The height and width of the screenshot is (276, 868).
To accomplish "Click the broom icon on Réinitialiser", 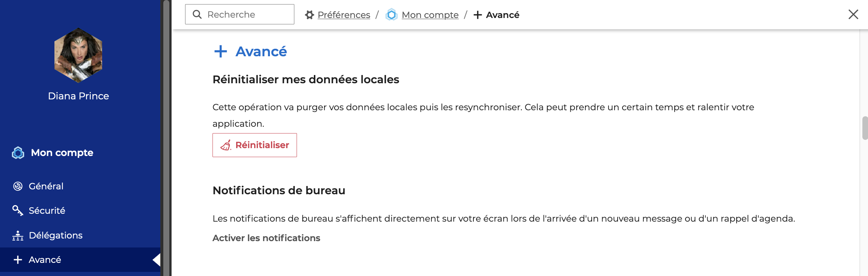I will pyautogui.click(x=226, y=145).
